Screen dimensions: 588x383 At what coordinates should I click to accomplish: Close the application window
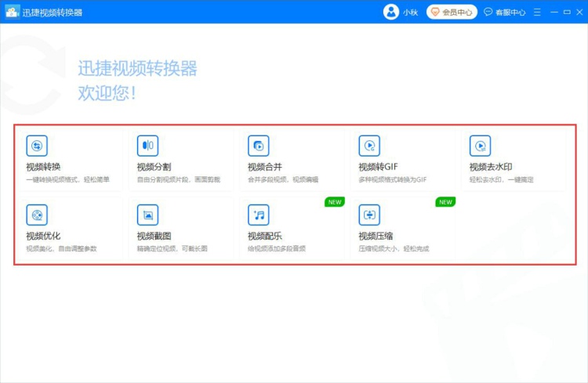click(x=579, y=13)
